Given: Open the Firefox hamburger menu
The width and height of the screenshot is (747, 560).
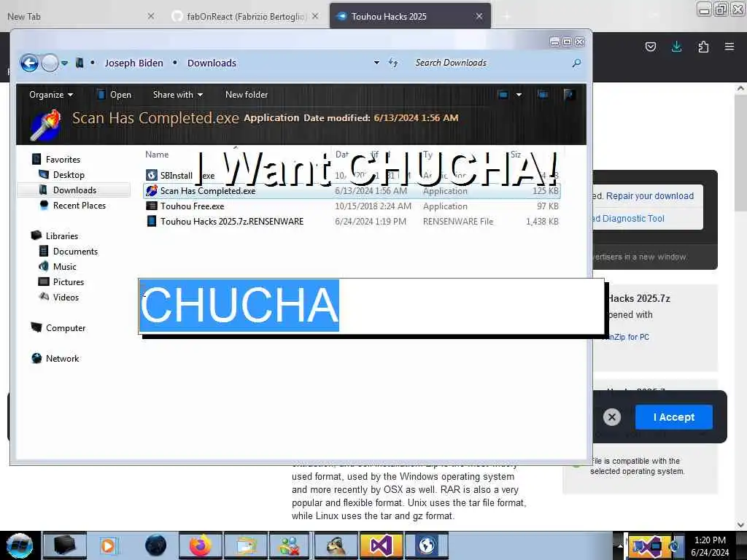Looking at the screenshot, I should click(729, 47).
